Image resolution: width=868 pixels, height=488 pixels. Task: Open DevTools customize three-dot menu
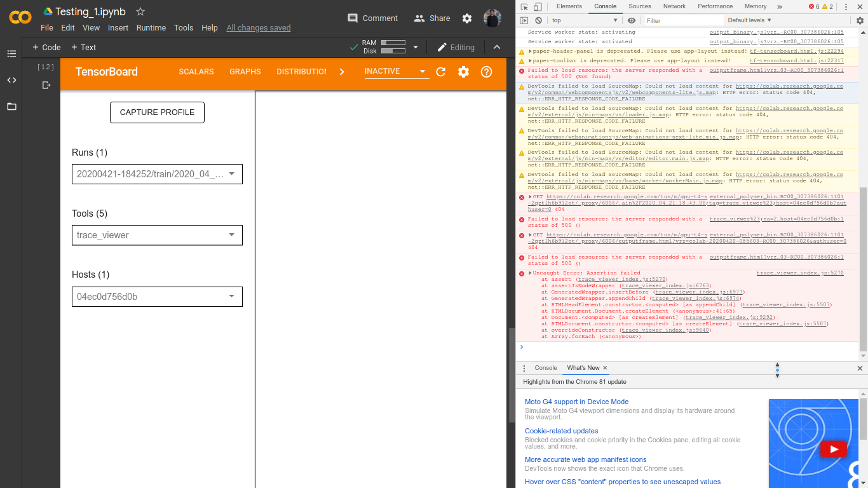pyautogui.click(x=846, y=6)
